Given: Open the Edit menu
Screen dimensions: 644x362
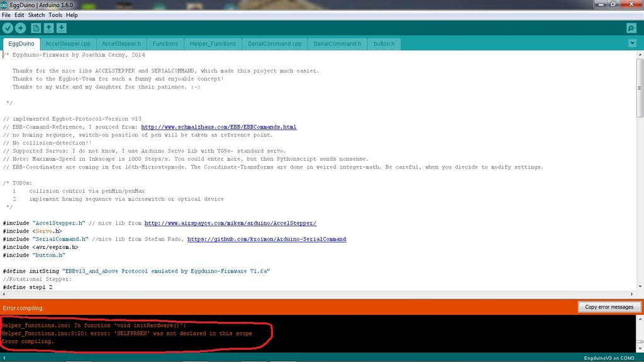Looking at the screenshot, I should (x=19, y=15).
